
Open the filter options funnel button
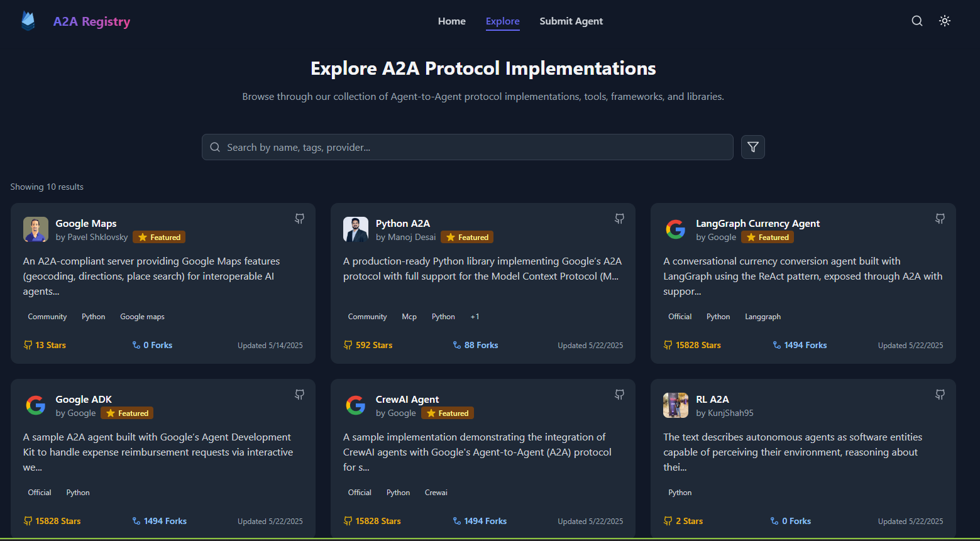[752, 147]
